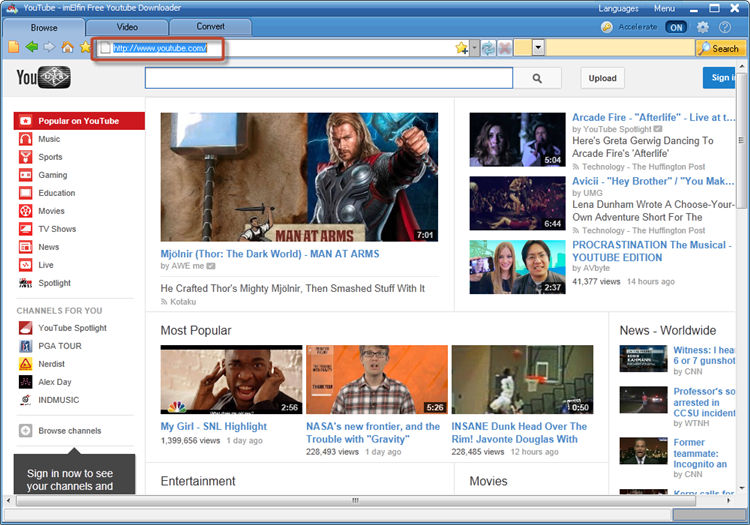The height and width of the screenshot is (525, 750).
Task: Click the Sign in button
Action: tap(719, 78)
